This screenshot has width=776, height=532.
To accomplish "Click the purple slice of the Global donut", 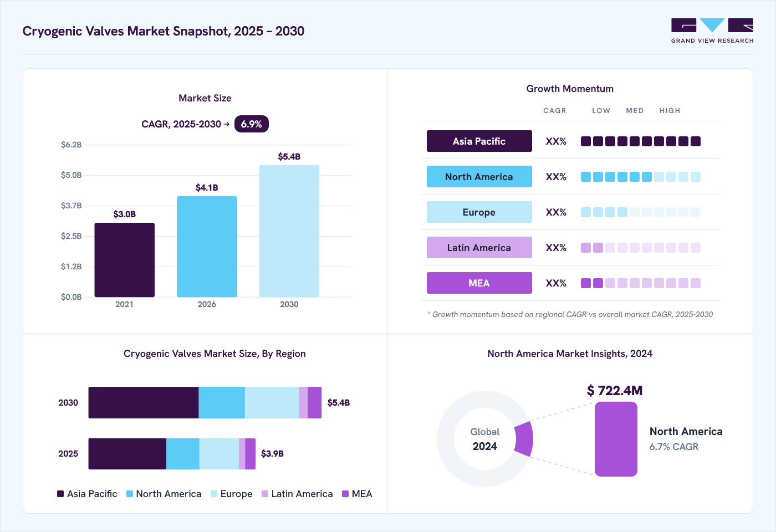I will tap(524, 439).
